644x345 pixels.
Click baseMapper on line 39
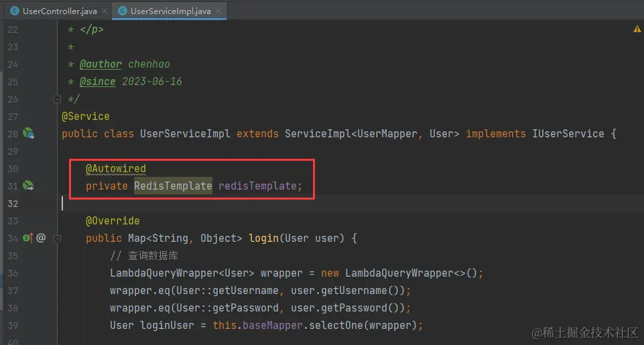(x=273, y=325)
